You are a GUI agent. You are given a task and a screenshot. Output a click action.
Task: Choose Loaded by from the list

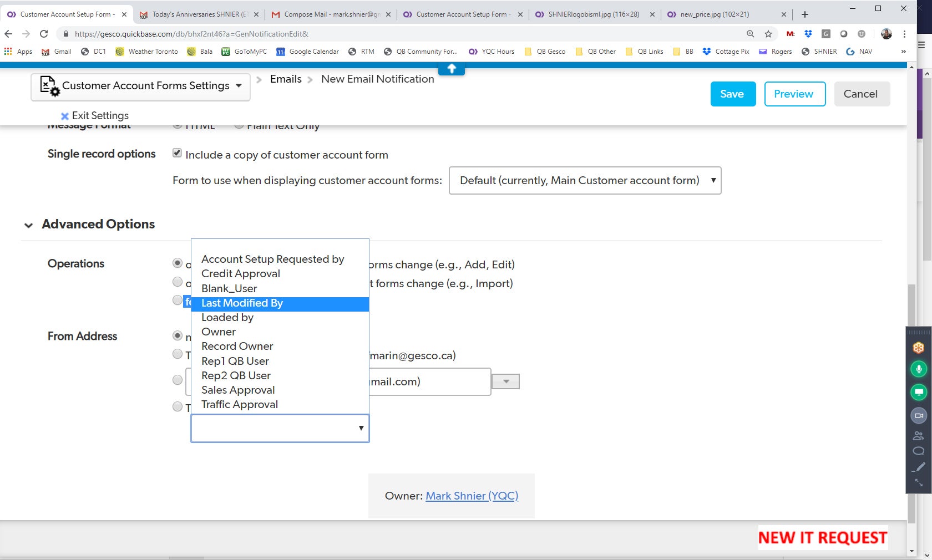280,317
